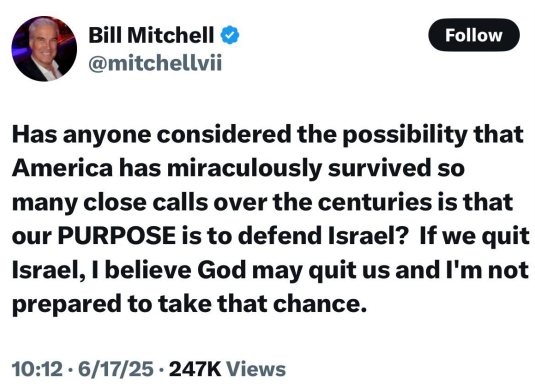Click the @mitchellvii handle
The height and width of the screenshot is (390, 535).
point(155,63)
